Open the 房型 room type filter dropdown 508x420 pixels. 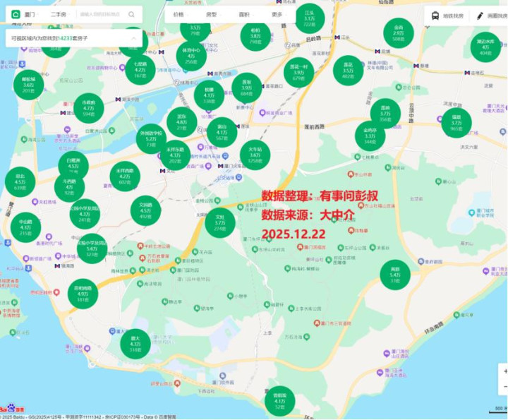click(214, 15)
